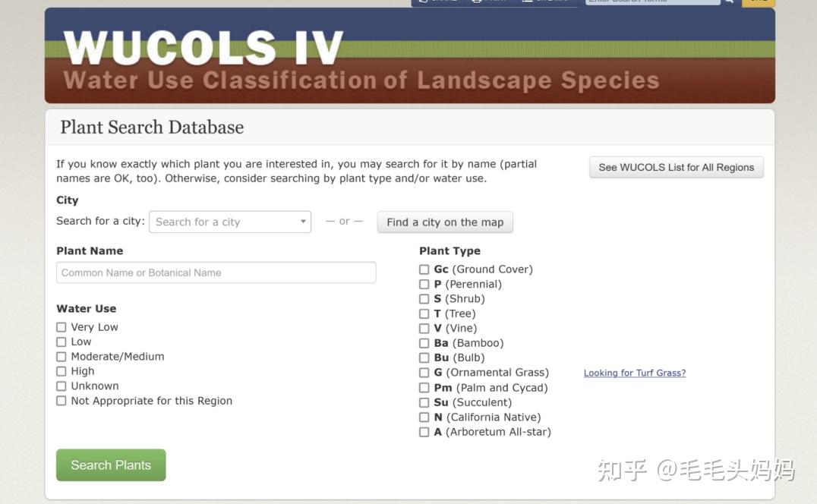Toggle Not Appropriate for this Region
The image size is (817, 504).
pos(62,401)
